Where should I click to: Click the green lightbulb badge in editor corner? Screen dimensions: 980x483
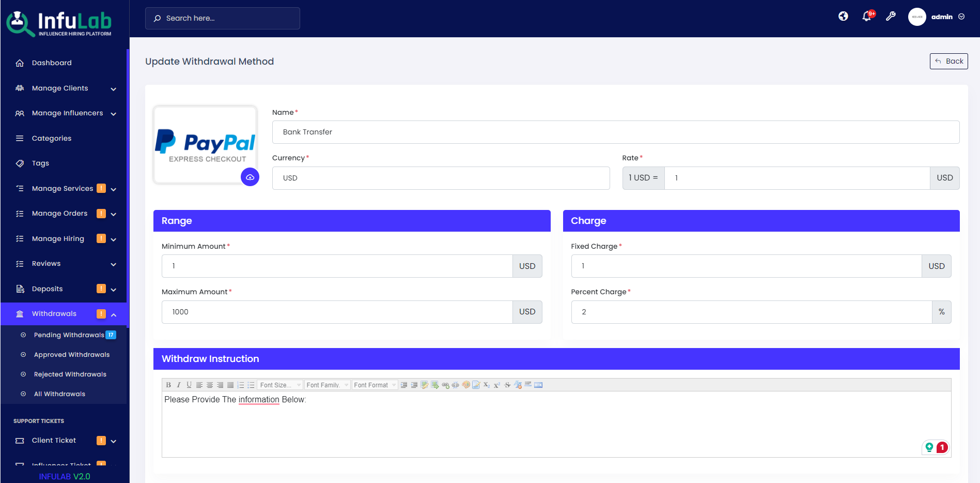[929, 447]
